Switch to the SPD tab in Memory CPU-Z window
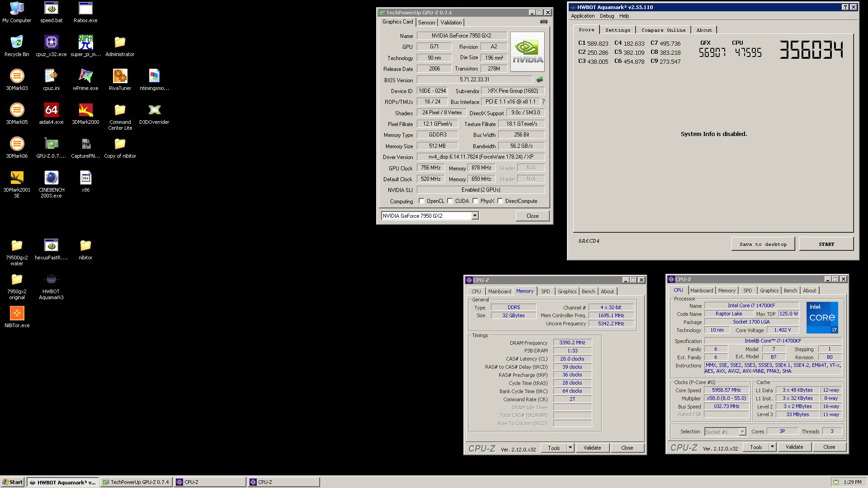The height and width of the screenshot is (488, 868). pyautogui.click(x=546, y=291)
